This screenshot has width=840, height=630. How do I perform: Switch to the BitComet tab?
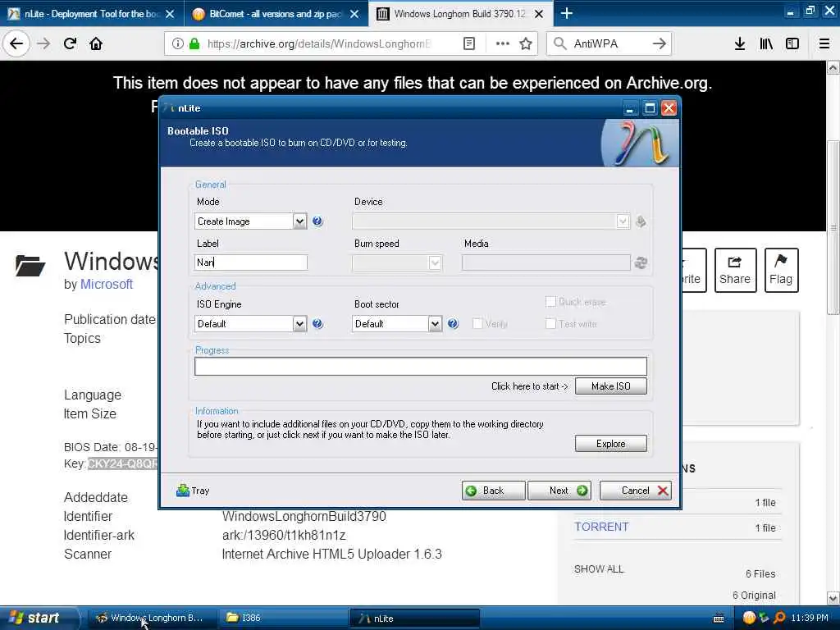[276, 14]
